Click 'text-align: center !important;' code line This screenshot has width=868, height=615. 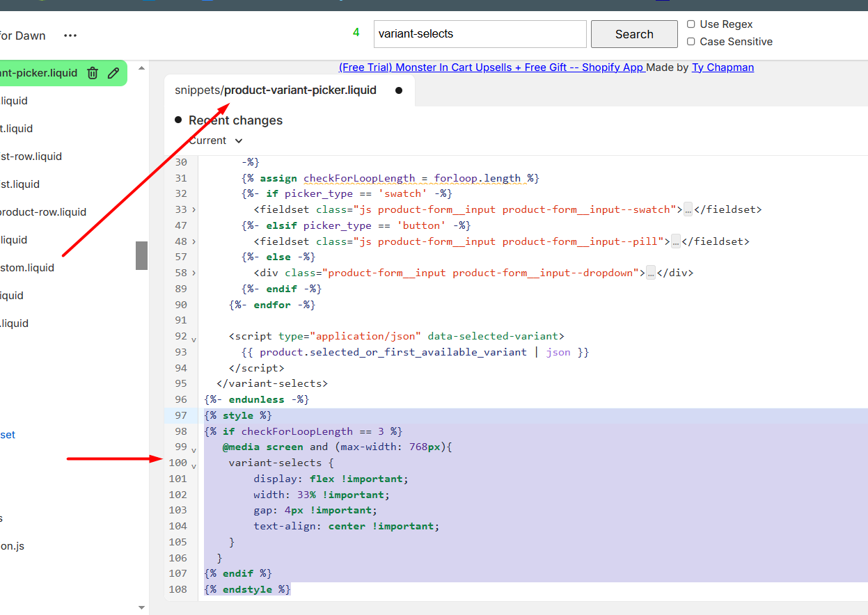(347, 526)
